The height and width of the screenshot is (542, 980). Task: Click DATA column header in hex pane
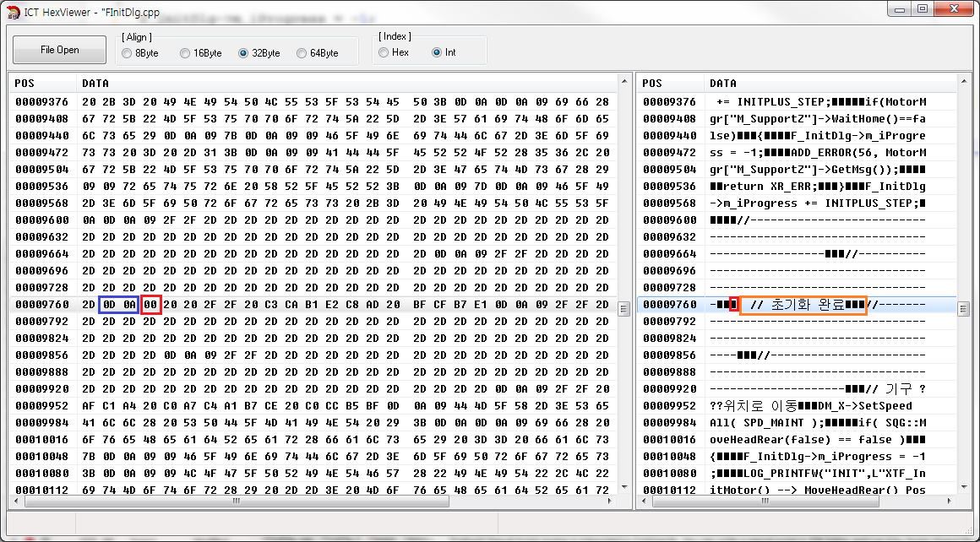tap(95, 84)
